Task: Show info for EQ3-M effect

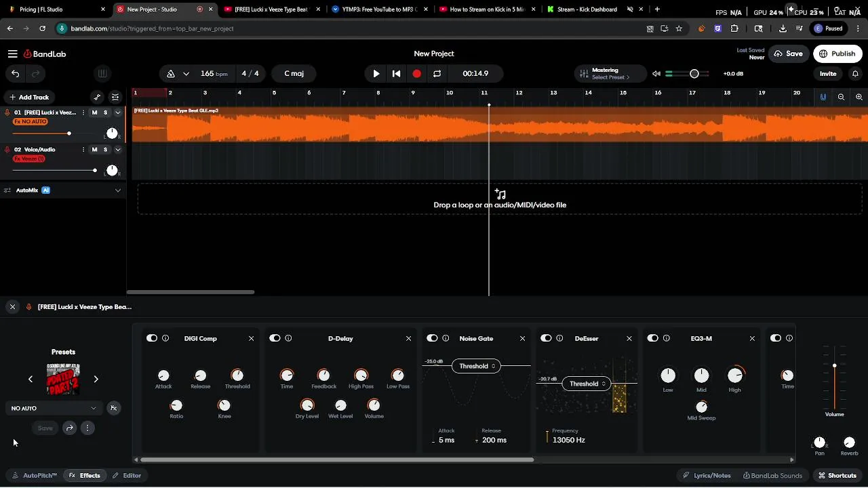Action: 667,338
